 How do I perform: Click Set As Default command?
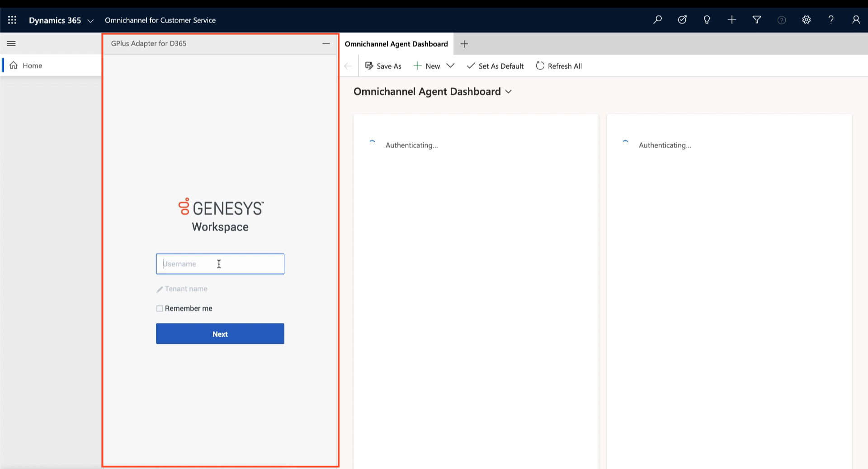(x=495, y=66)
